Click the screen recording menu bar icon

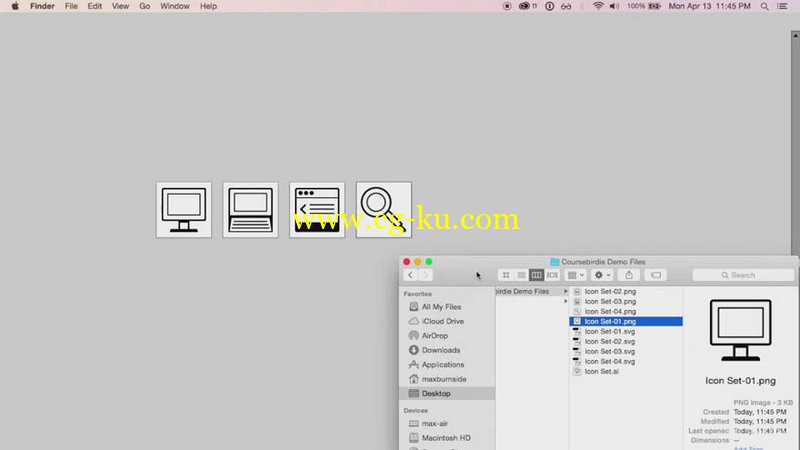point(507,6)
